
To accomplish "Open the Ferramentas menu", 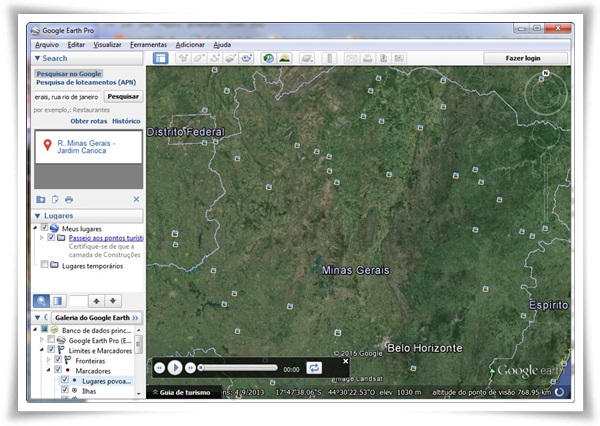I will coord(148,45).
